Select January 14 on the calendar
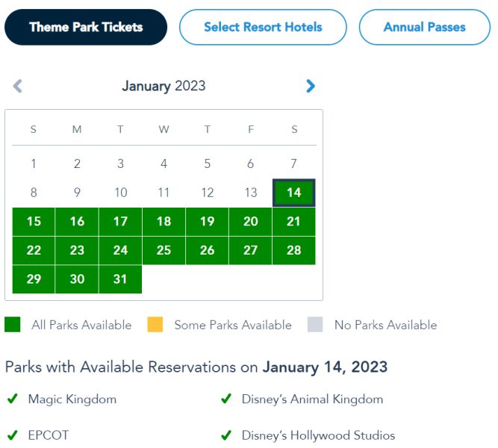Viewport: 498px width, 448px height. tap(294, 193)
